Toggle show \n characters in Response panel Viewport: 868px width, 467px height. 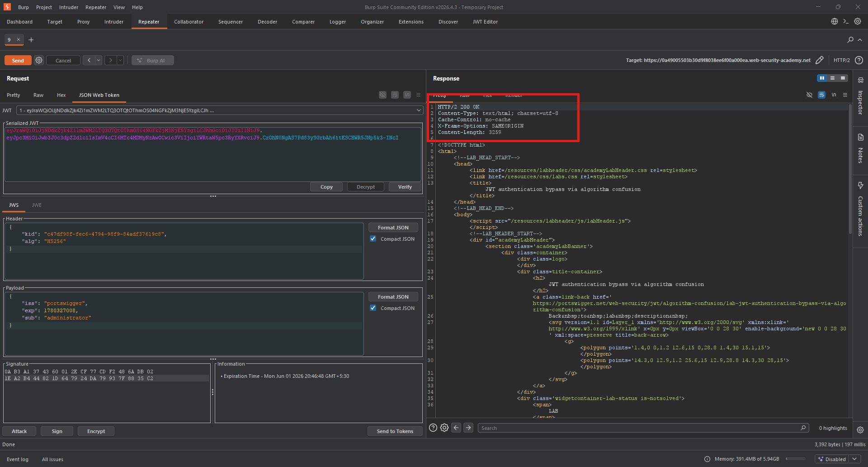coord(834,95)
